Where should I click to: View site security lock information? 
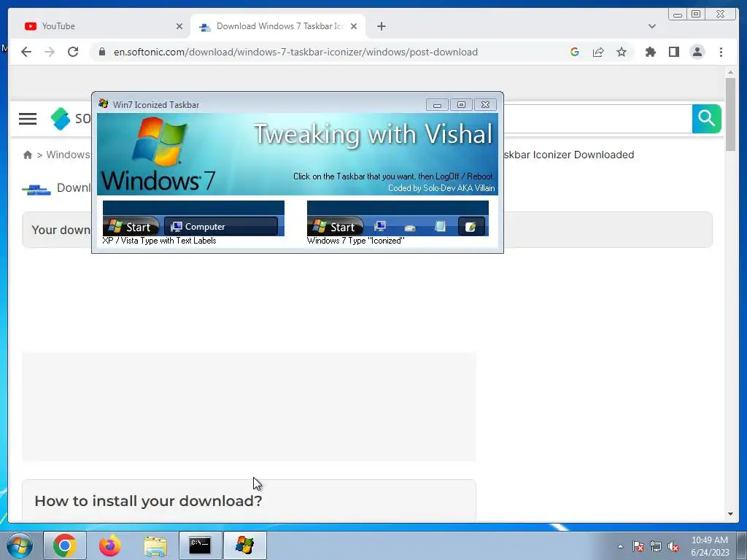pos(102,52)
